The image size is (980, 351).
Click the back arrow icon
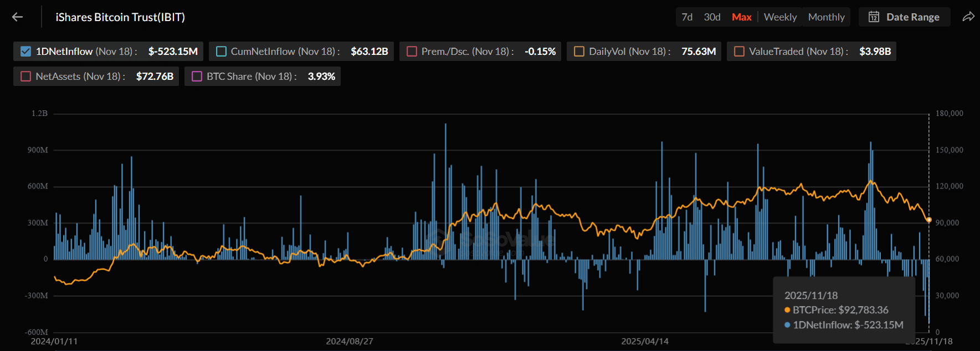point(18,17)
